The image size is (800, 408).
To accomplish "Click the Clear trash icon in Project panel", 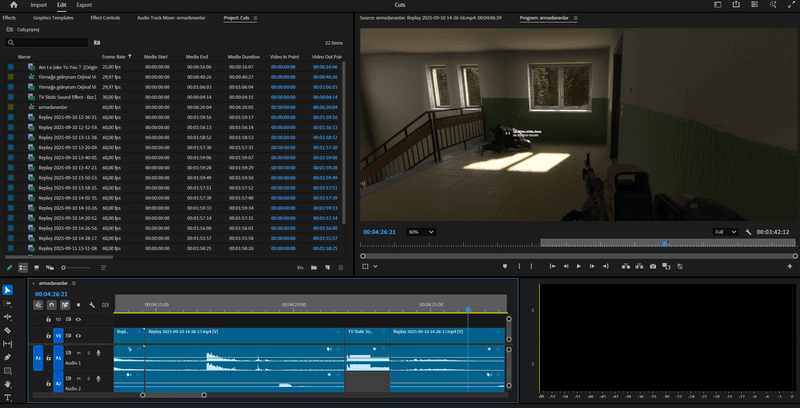I will pos(340,267).
